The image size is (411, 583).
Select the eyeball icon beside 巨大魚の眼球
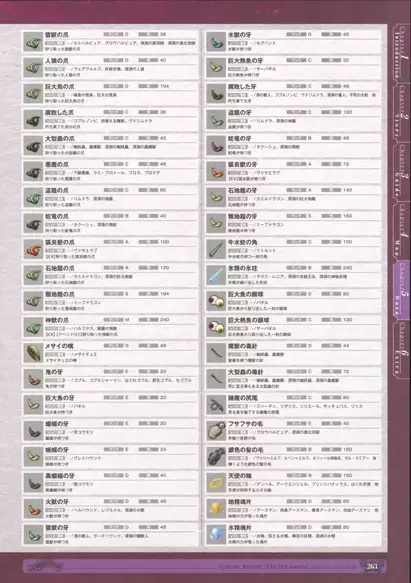[x=216, y=301]
